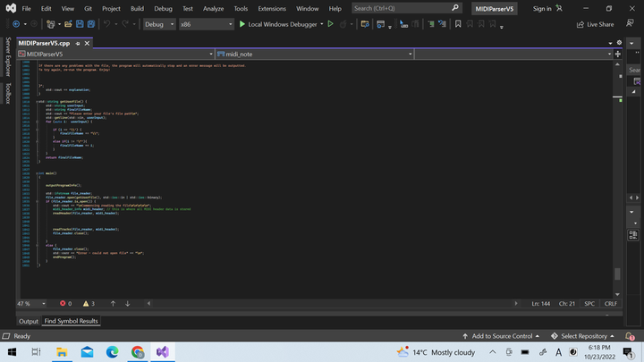The width and height of the screenshot is (644, 362).
Task: Go to previous issue up arrow
Action: tap(114, 304)
